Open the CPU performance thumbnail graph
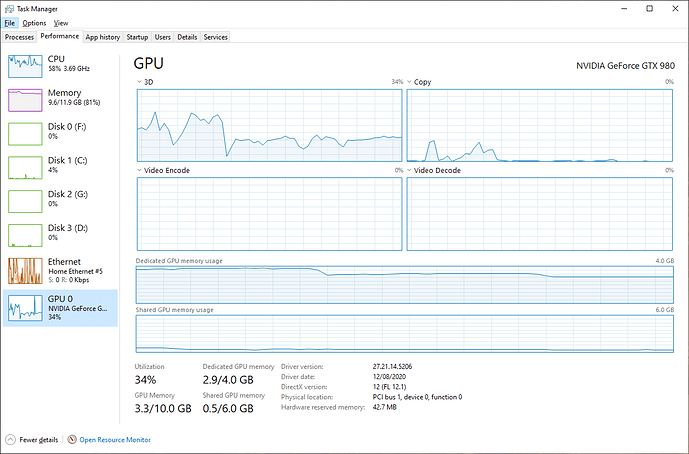Viewport: 689px width, 454px height. 25,66
